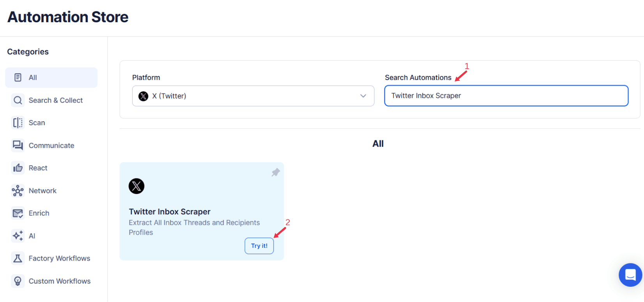This screenshot has width=644, height=302.
Task: Open the Custom Workflows lightbulb icon
Action: 18,281
